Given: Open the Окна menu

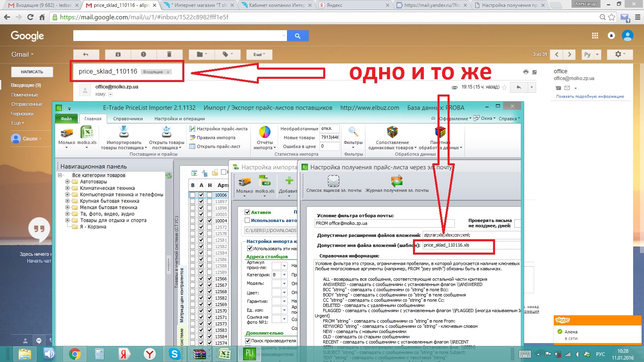Looking at the screenshot, I should click(x=485, y=118).
